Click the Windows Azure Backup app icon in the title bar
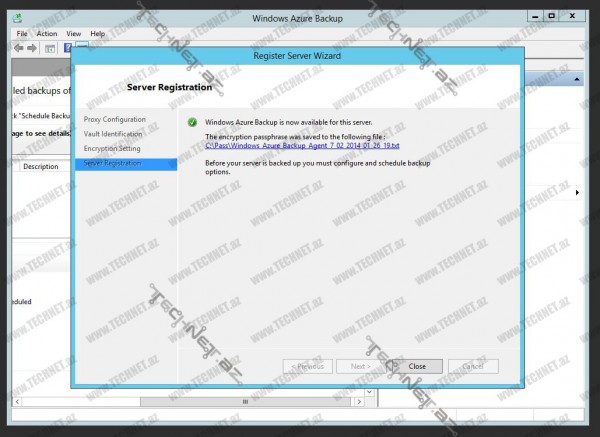 (x=18, y=18)
